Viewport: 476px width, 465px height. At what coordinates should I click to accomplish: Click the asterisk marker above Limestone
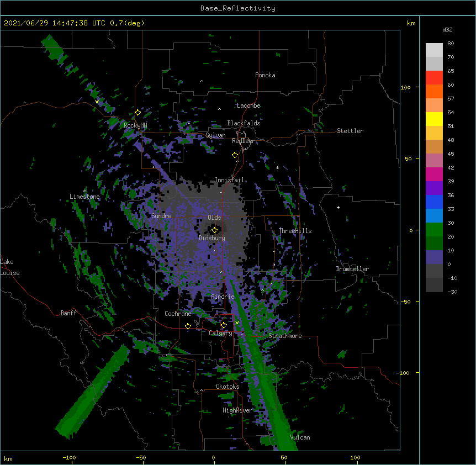(84, 191)
